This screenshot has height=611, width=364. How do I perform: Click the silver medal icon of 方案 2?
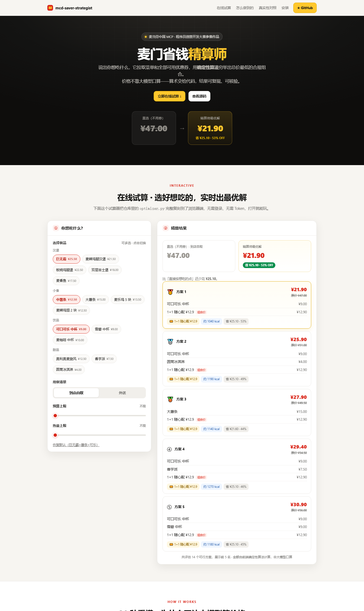[170, 342]
